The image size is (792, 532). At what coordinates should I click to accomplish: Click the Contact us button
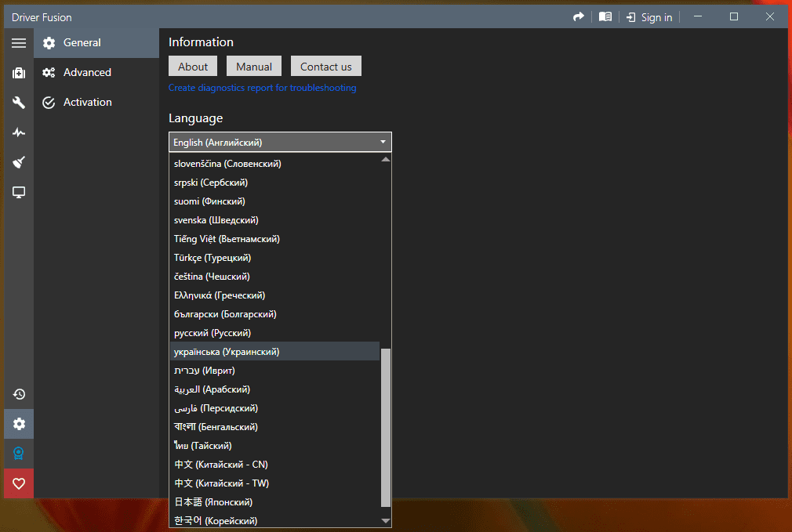pos(326,66)
